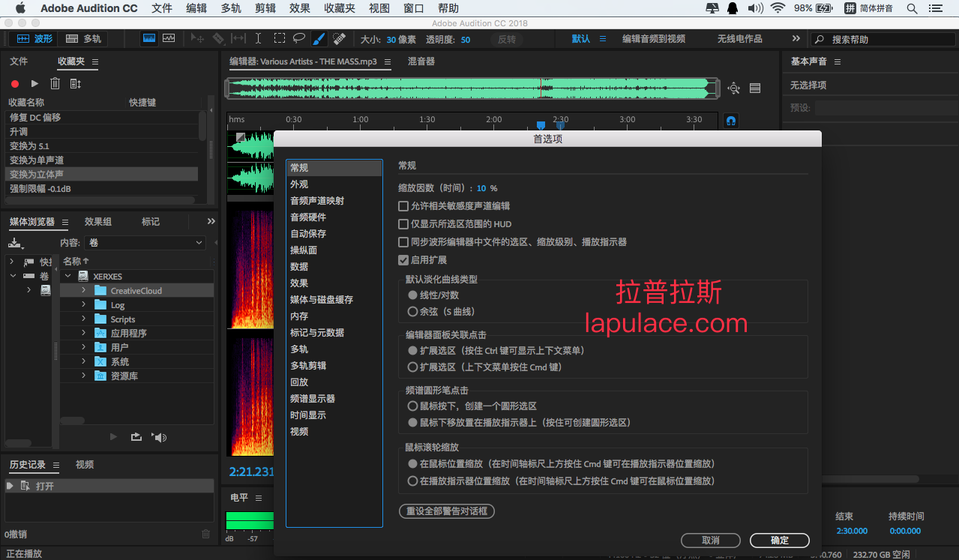The image size is (959, 560).
Task: Select the Razor tool
Action: point(218,38)
